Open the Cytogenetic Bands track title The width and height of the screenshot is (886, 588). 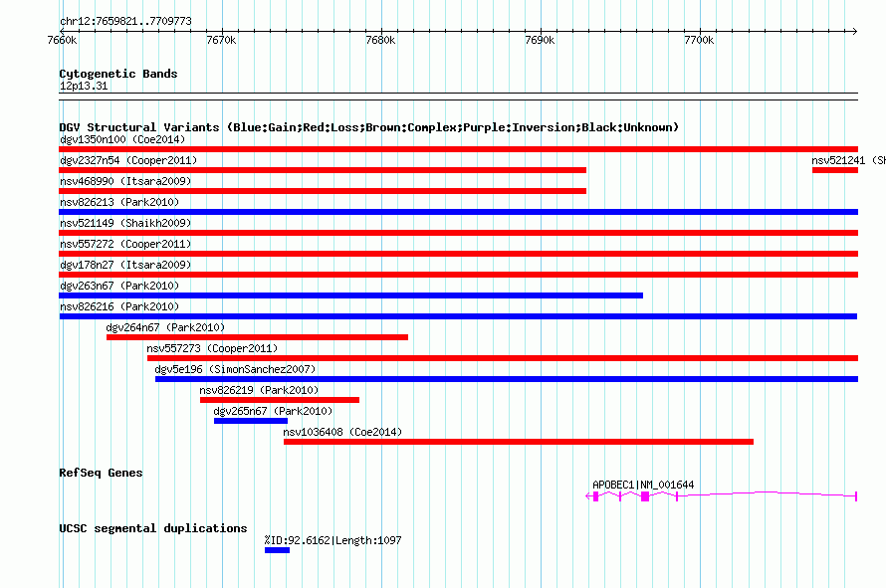click(x=118, y=74)
